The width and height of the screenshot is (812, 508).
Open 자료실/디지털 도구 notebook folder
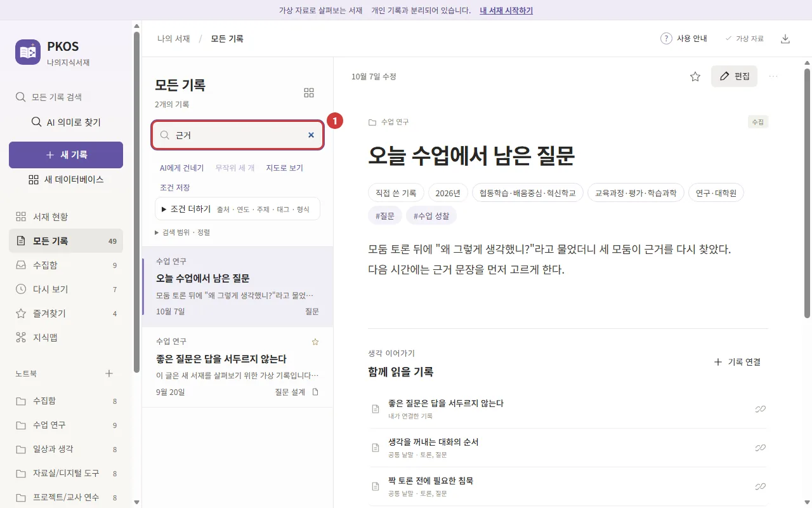click(x=66, y=473)
